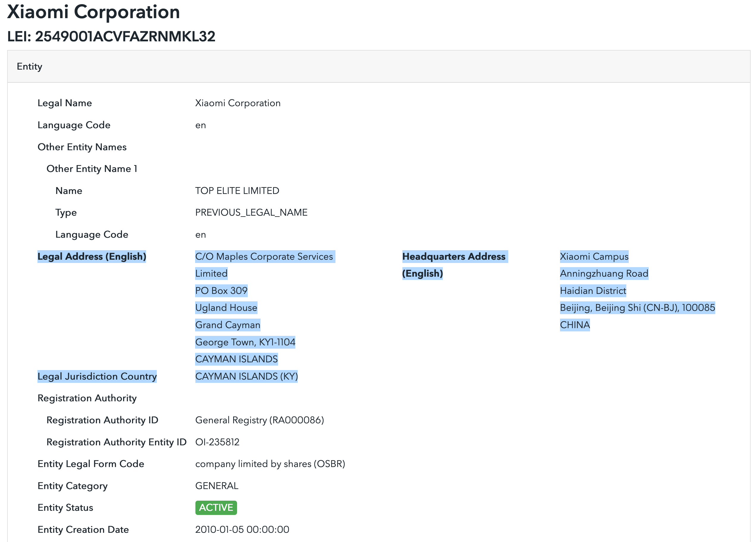Click General Registry (RA000086) value
Screen dimensions: 756x542
(260, 420)
